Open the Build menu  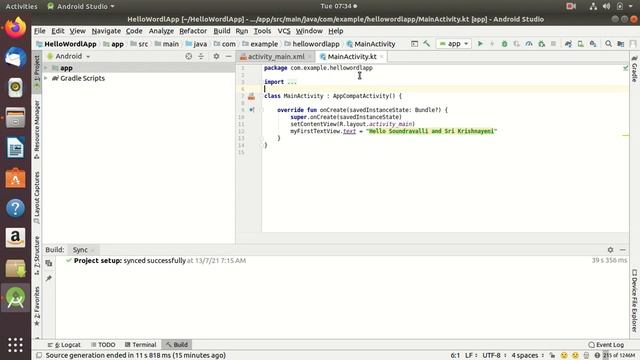[222, 31]
